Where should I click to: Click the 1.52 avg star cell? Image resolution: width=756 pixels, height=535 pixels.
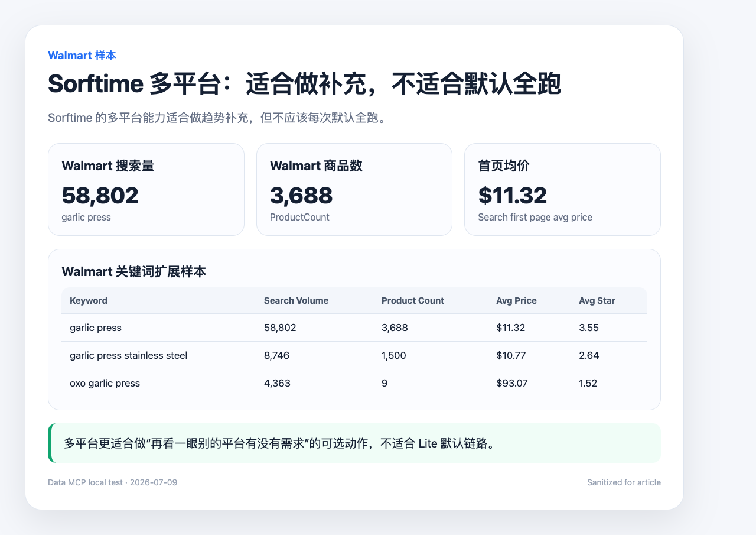pyautogui.click(x=588, y=383)
